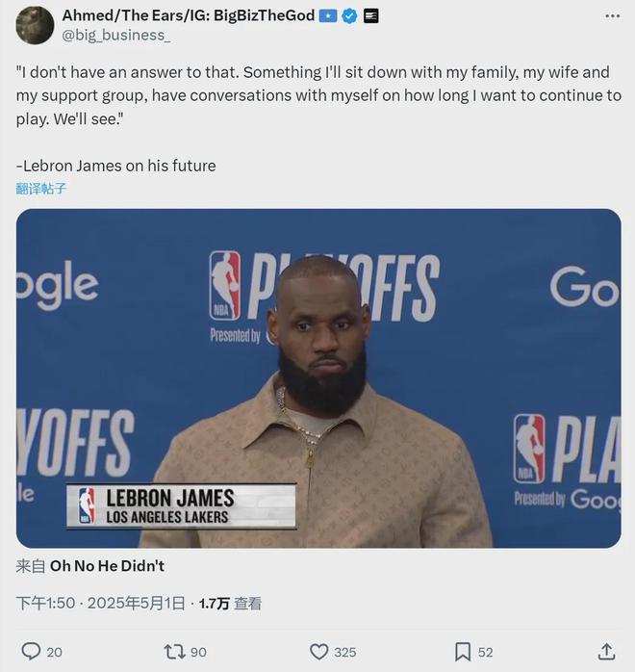Like the post with the heart icon

(x=319, y=652)
